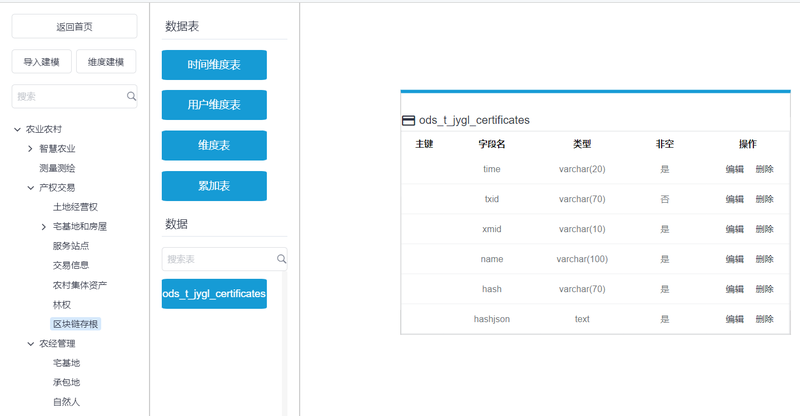Select the 时间维度表 button
Screen dimensions: 800x416
[x=214, y=65]
